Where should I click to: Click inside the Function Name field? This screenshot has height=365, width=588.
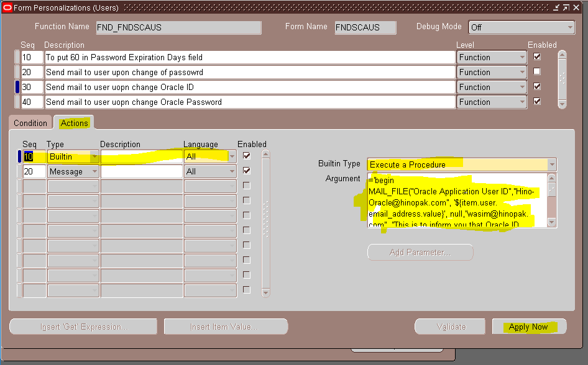point(177,27)
